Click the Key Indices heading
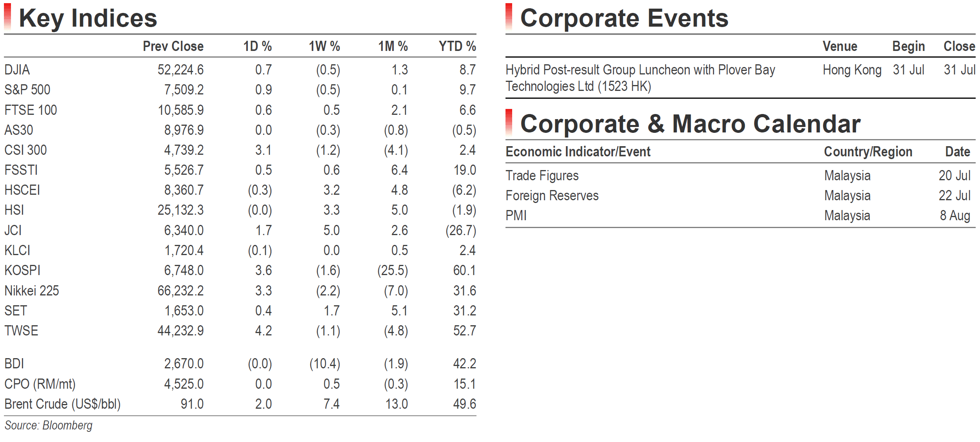 coord(88,18)
